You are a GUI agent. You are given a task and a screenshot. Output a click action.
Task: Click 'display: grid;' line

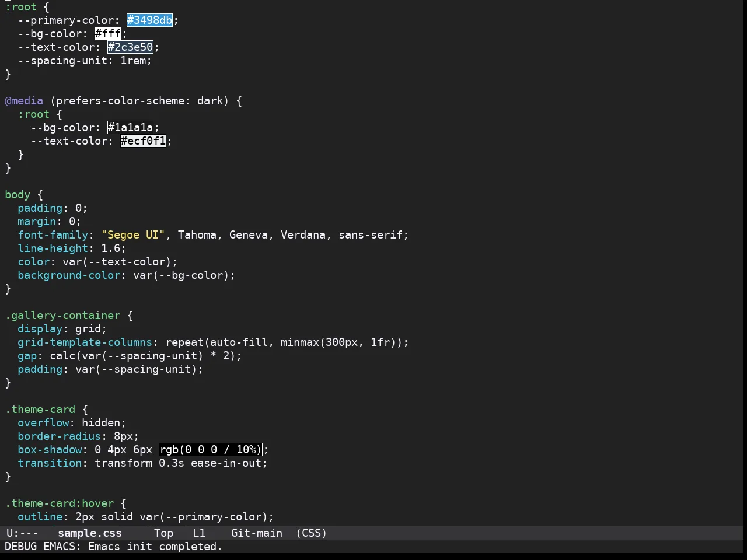[x=62, y=329]
